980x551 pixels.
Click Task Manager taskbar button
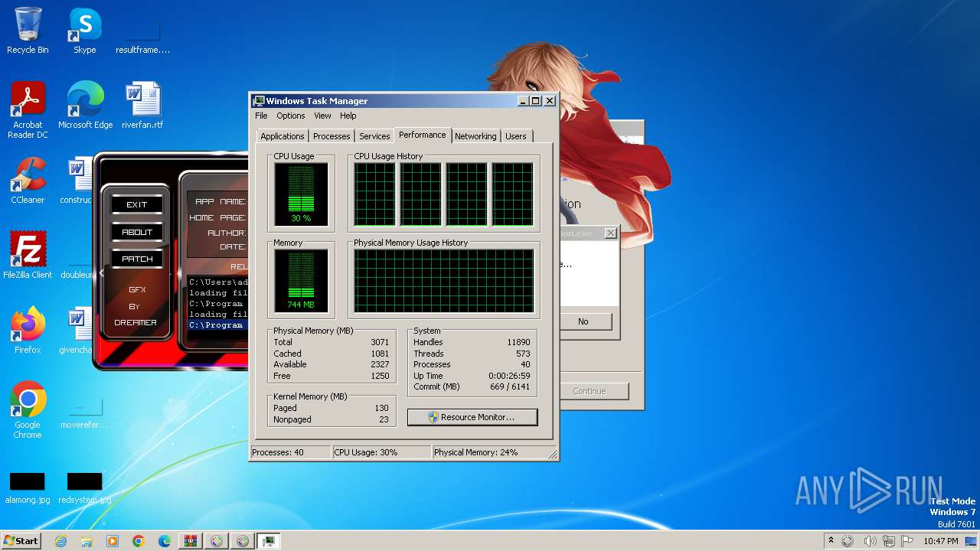point(268,541)
